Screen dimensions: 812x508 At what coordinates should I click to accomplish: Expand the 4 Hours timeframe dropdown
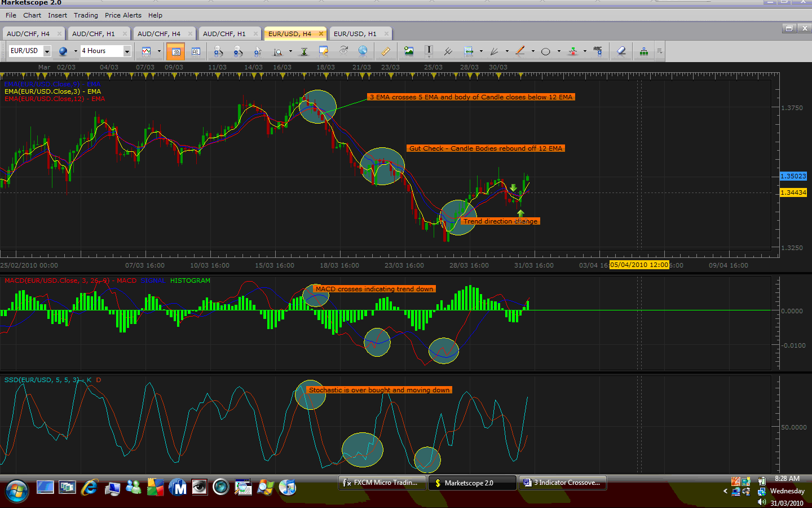click(127, 51)
